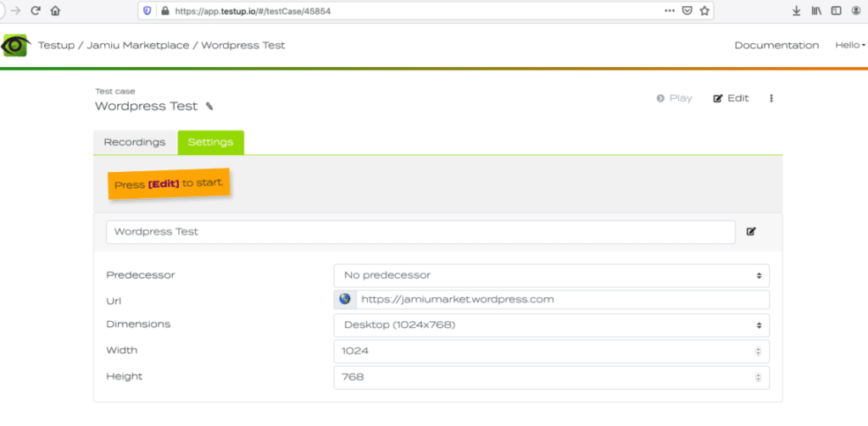The width and height of the screenshot is (868, 426).
Task: Save page to Pocket icon
Action: (687, 10)
